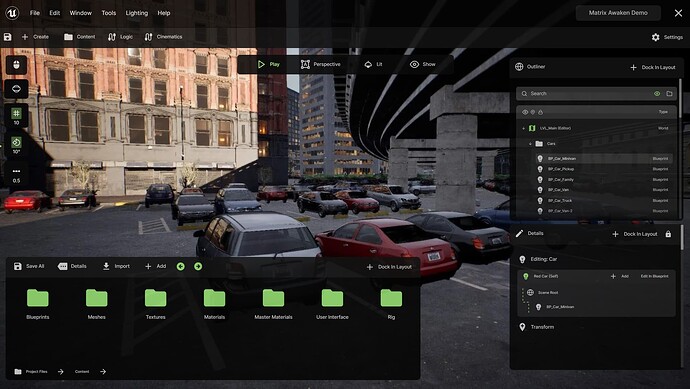Click the save icon in top toolbar
The image size is (690, 389).
click(x=7, y=37)
